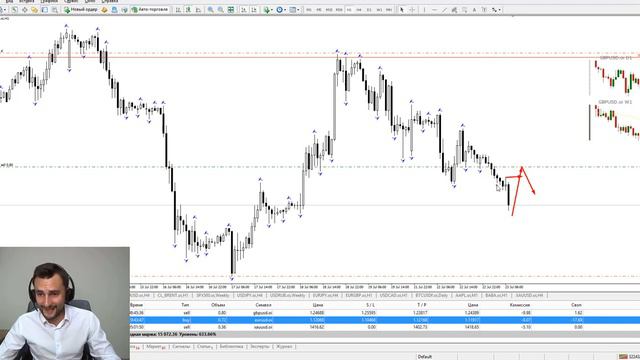The width and height of the screenshot is (640, 360).
Task: Toggle the Авто-торговля button
Action: tap(150, 10)
